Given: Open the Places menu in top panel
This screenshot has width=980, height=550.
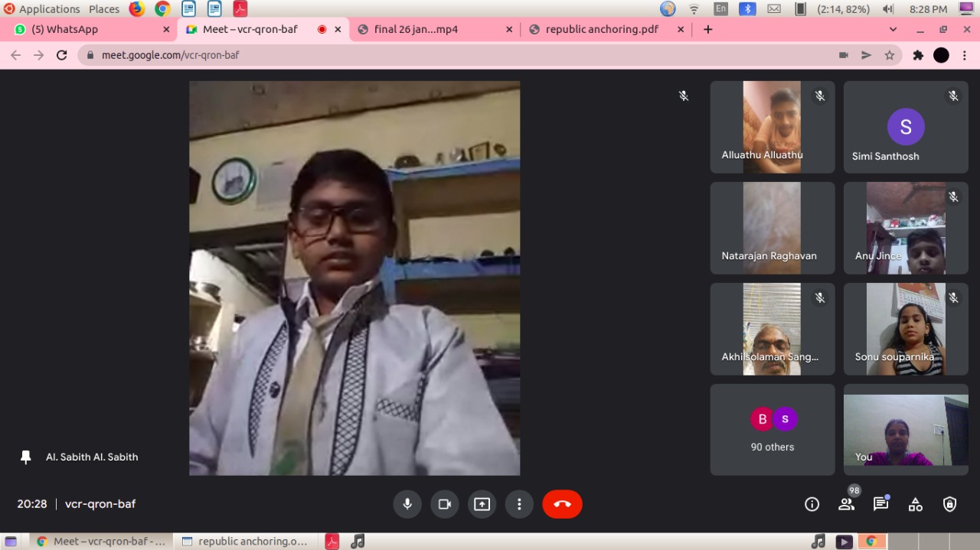Looking at the screenshot, I should point(104,9).
